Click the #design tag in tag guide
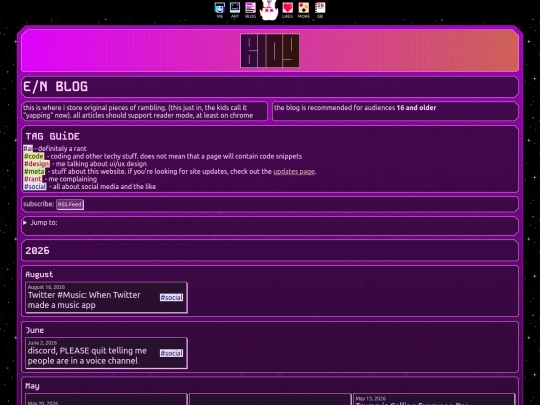This screenshot has width=540, height=405. click(37, 164)
